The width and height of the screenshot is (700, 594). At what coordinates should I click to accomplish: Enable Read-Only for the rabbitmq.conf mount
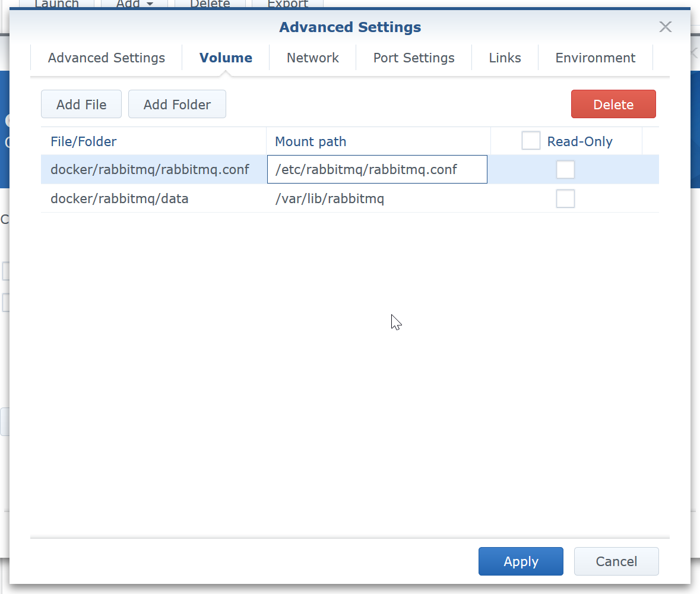point(565,170)
